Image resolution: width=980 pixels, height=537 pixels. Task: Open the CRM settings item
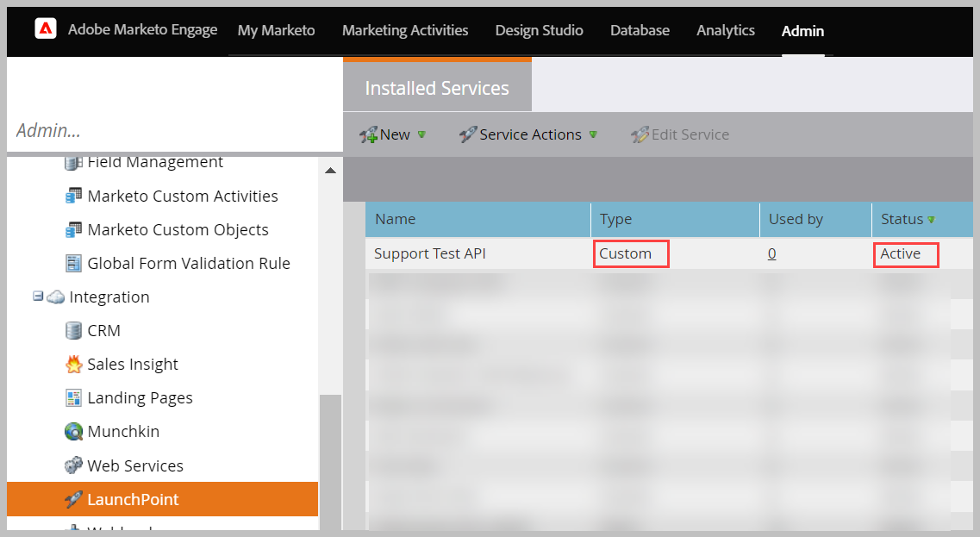(103, 331)
